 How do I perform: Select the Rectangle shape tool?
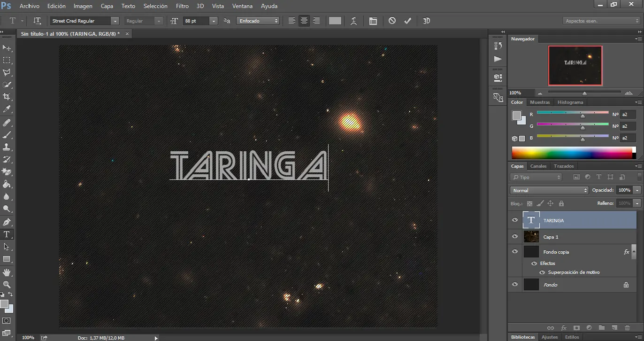pyautogui.click(x=7, y=259)
